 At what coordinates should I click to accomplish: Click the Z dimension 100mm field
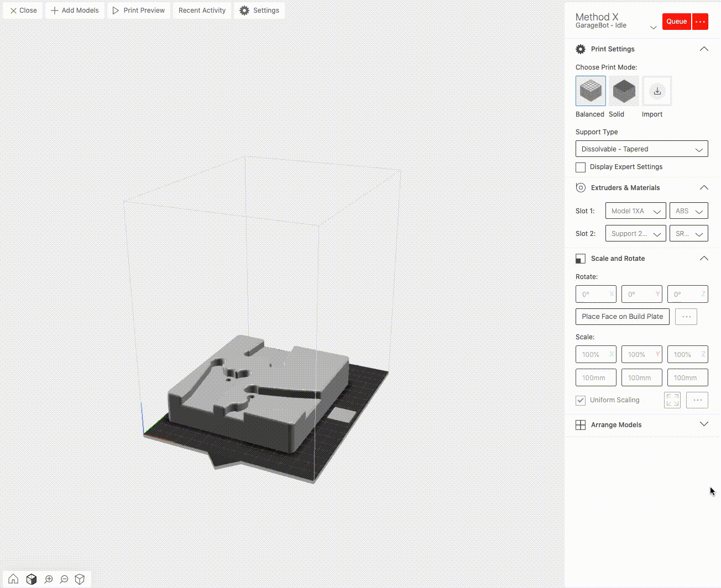(x=688, y=377)
